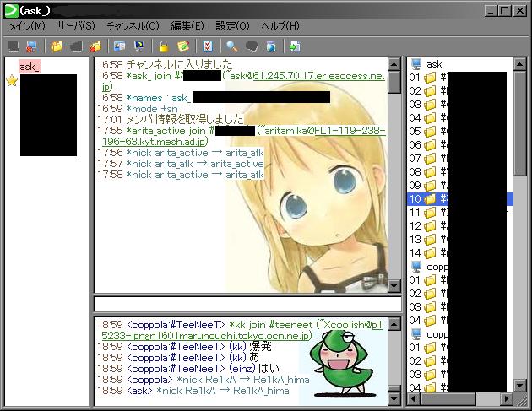
Task: Select channel 02 under the ask server
Action: click(459, 91)
